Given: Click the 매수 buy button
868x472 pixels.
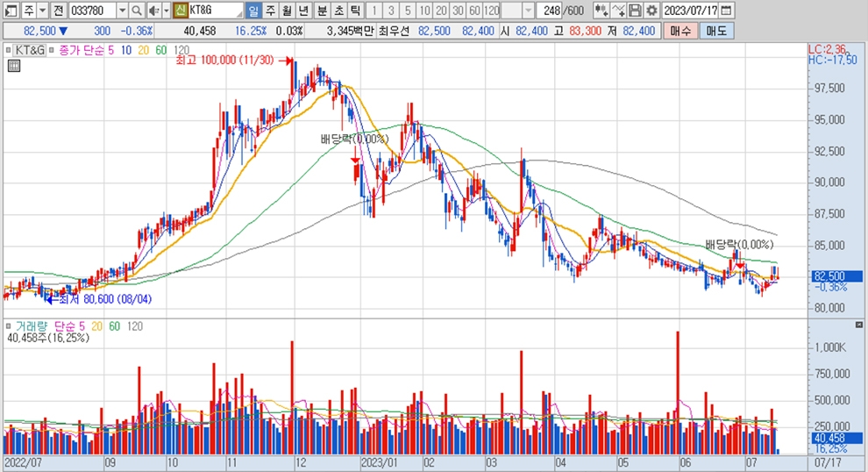Looking at the screenshot, I should coord(680,31).
